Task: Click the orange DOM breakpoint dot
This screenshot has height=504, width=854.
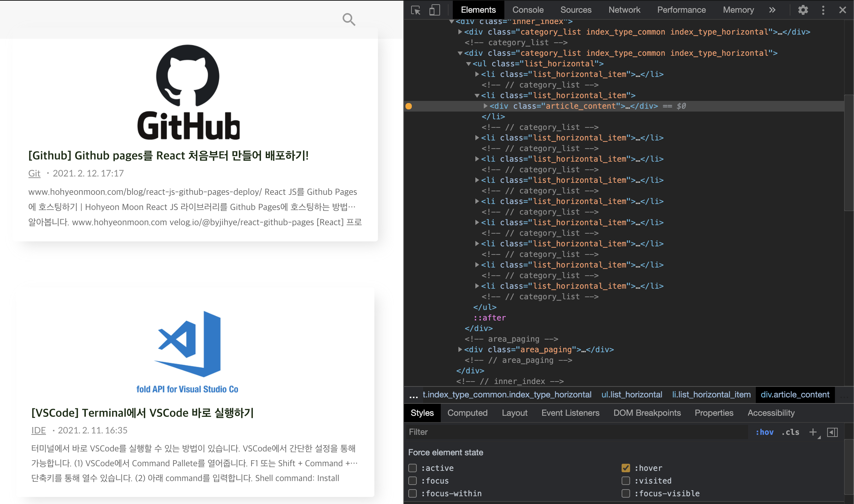Action: click(x=409, y=106)
